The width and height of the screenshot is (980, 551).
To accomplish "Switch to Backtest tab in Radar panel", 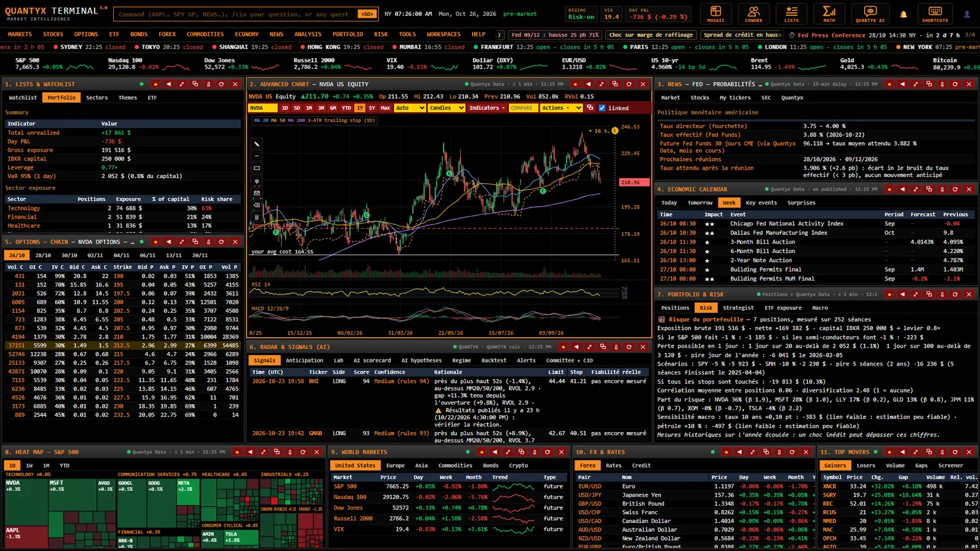I will [x=494, y=360].
